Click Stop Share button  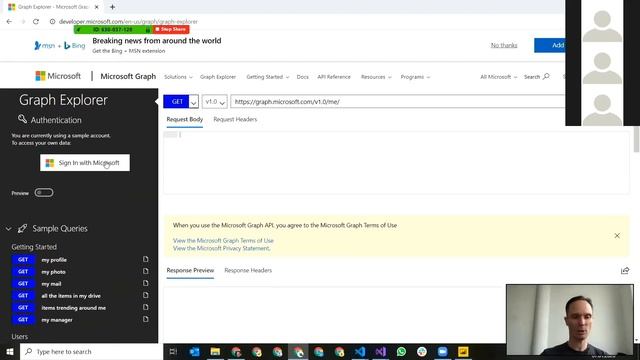click(x=171, y=29)
